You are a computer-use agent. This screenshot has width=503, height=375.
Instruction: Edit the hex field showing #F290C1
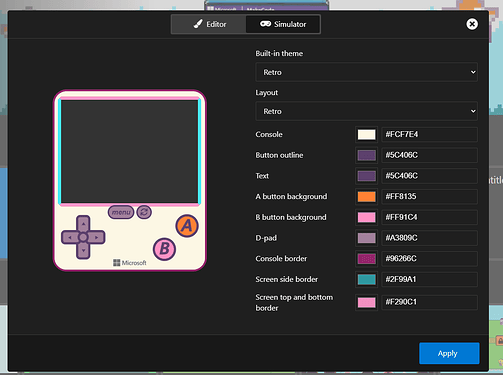click(429, 302)
